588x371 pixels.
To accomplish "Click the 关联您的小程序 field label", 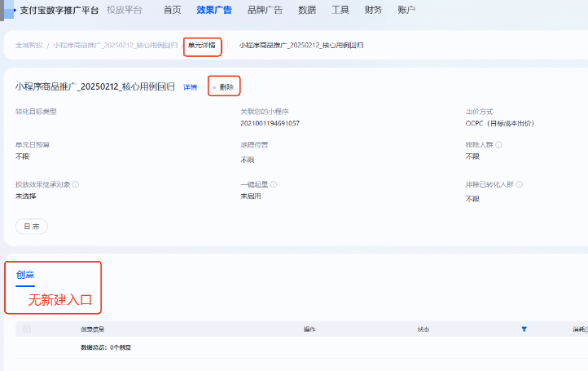I will [265, 112].
